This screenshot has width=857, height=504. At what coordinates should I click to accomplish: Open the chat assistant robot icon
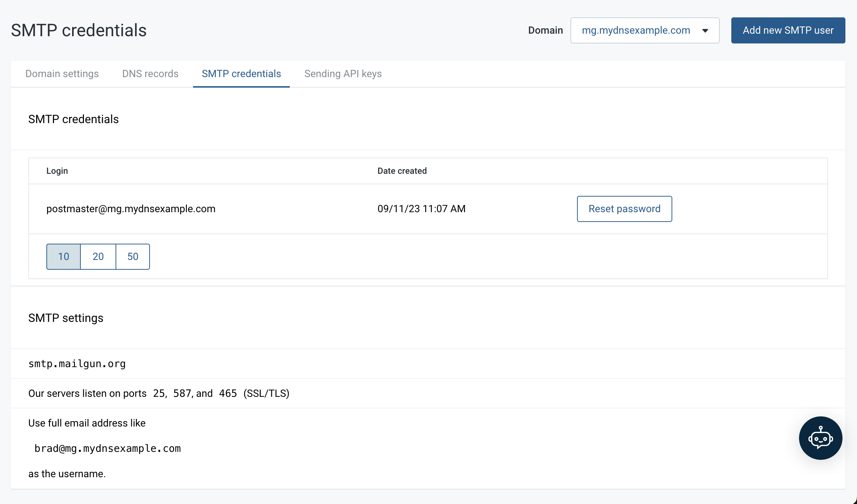[820, 438]
